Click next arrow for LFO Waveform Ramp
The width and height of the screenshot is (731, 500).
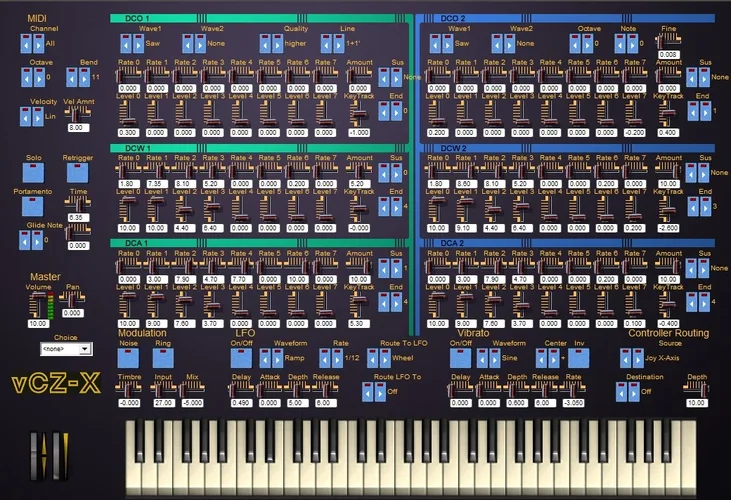[x=277, y=358]
